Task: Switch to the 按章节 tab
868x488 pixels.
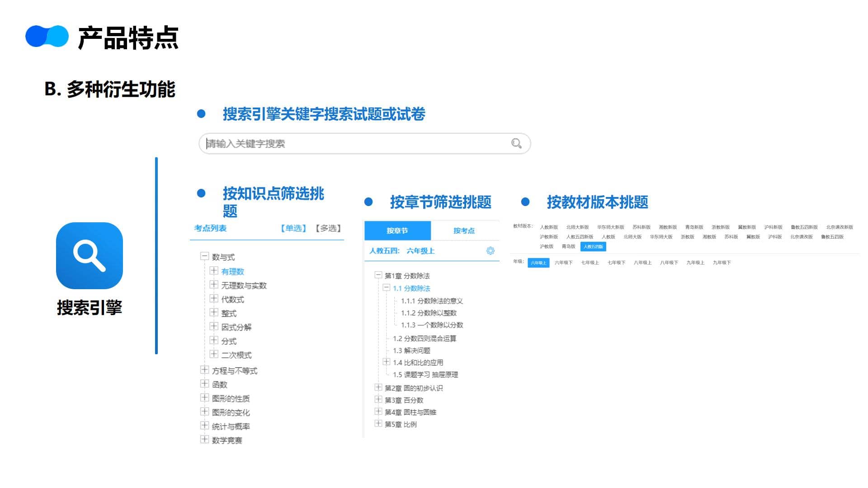Action: tap(397, 231)
